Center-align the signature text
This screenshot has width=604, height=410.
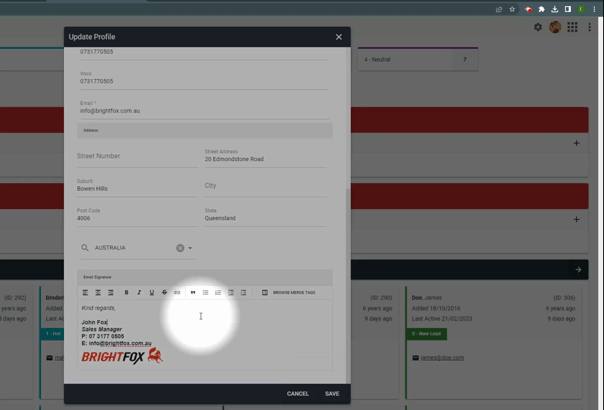98,292
